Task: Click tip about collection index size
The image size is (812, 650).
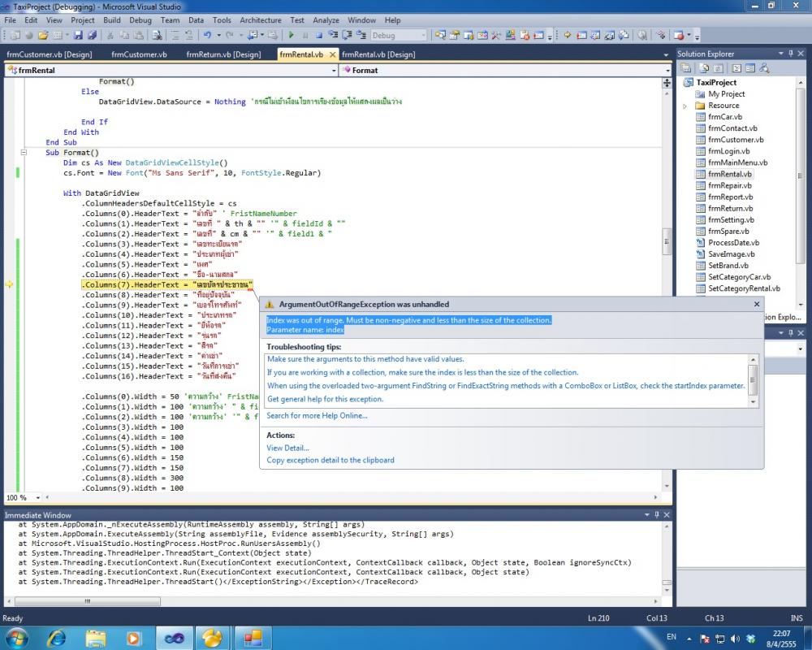Action: tap(422, 372)
